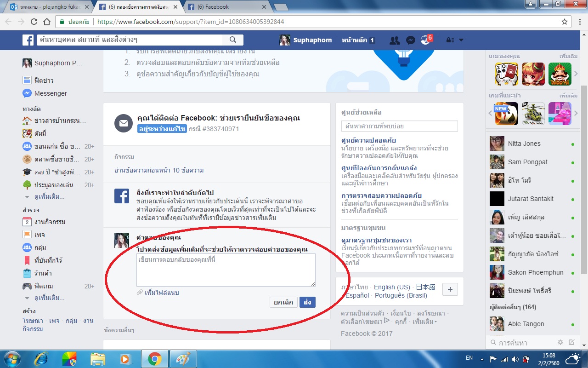Open งานกิจกรรม events in the sidebar
The image size is (588, 368).
point(44,222)
